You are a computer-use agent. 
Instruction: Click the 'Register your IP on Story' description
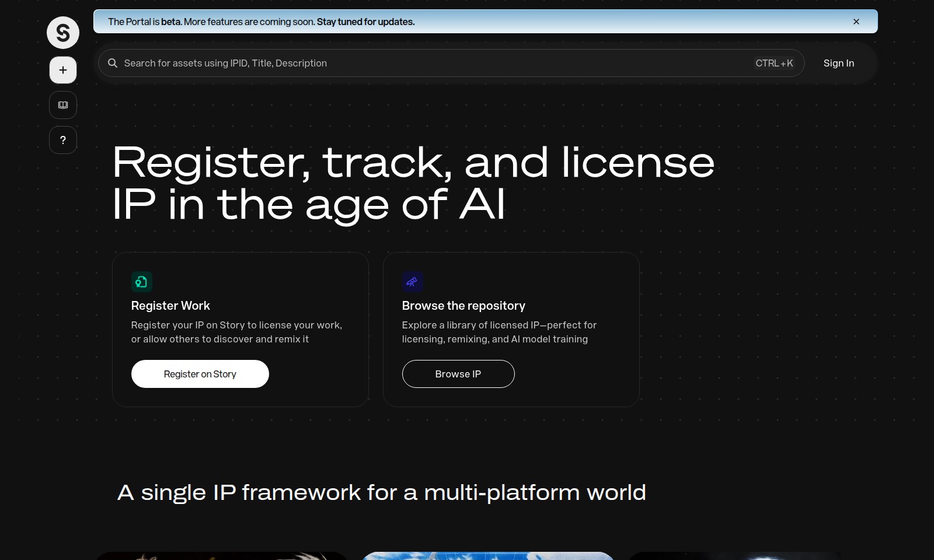[236, 332]
